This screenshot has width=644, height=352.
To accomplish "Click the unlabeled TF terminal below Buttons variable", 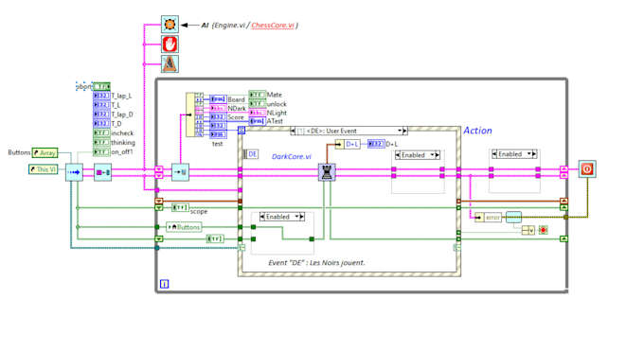I will [x=215, y=238].
